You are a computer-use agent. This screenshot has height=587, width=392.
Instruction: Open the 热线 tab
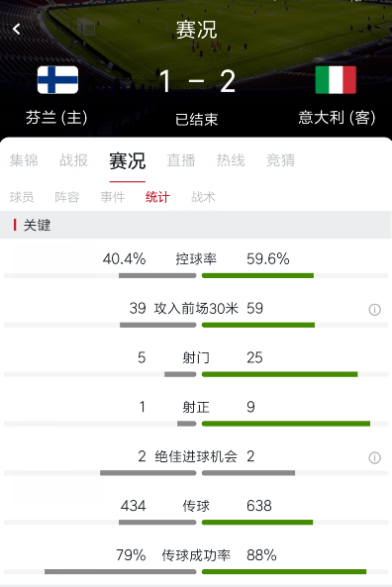point(231,160)
